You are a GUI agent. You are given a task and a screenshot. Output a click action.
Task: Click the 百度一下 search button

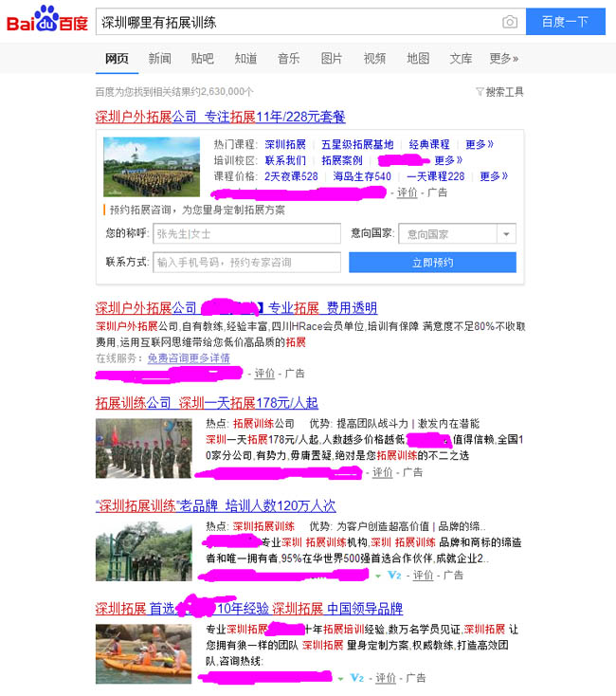[x=566, y=21]
